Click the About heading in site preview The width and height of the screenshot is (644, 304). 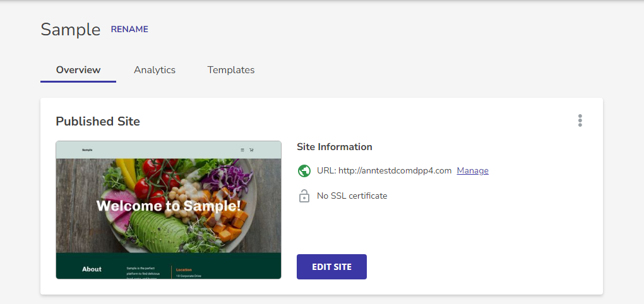[x=92, y=269]
